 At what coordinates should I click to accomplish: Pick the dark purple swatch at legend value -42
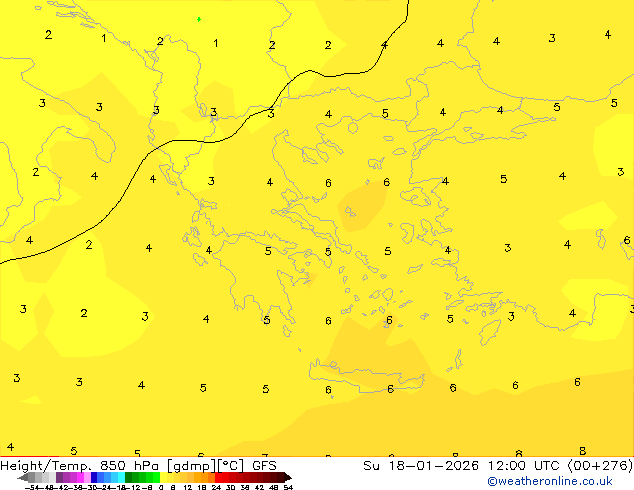coord(59,477)
